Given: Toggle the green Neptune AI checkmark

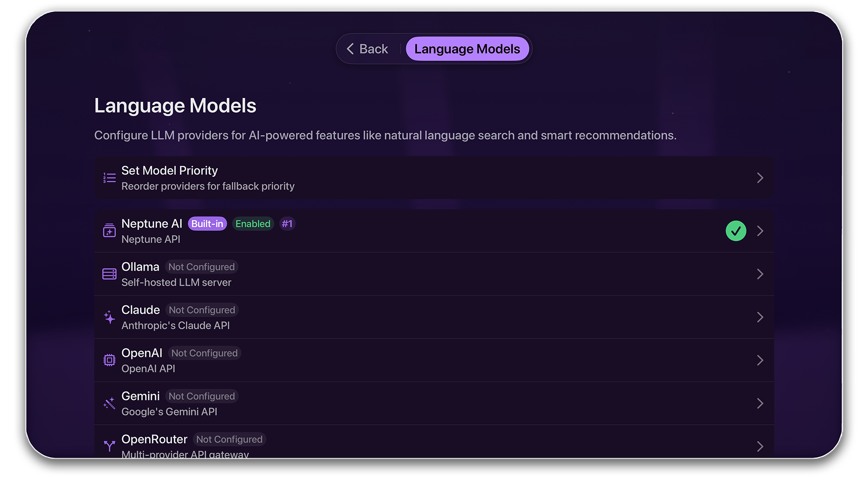Looking at the screenshot, I should [736, 231].
